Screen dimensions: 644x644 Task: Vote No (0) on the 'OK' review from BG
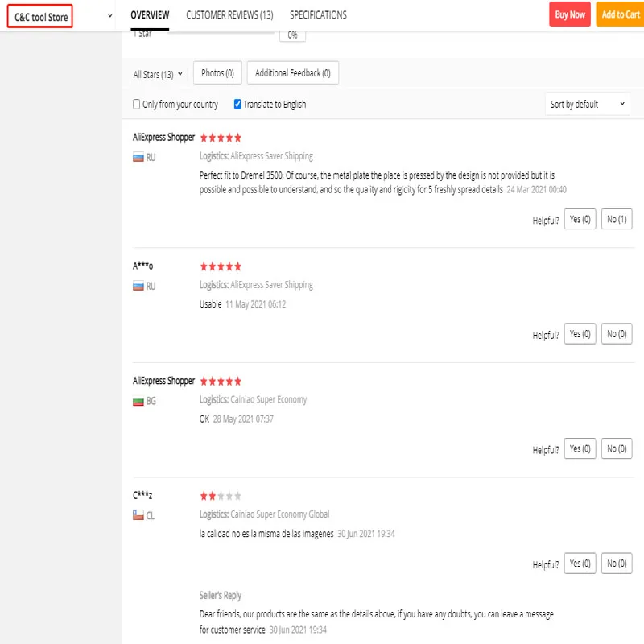[617, 448]
